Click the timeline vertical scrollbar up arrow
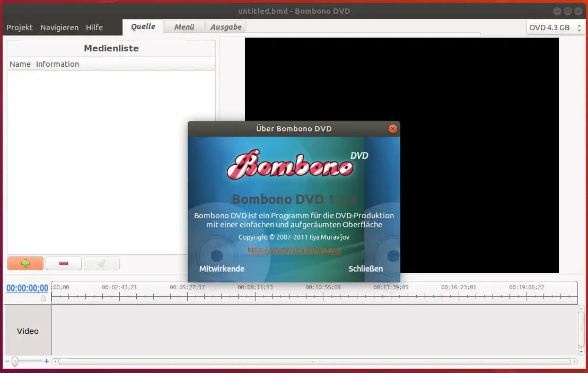588x373 pixels. tap(581, 308)
